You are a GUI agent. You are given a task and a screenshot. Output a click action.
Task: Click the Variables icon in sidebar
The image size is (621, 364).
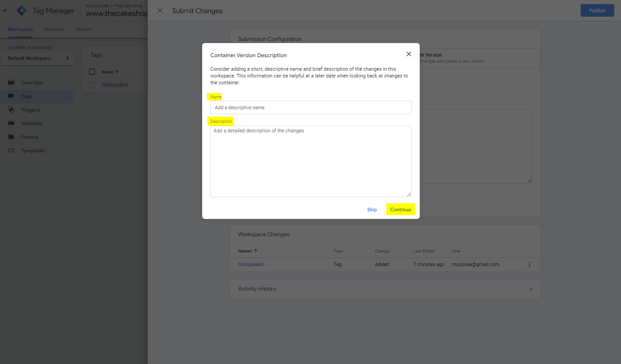(x=11, y=123)
